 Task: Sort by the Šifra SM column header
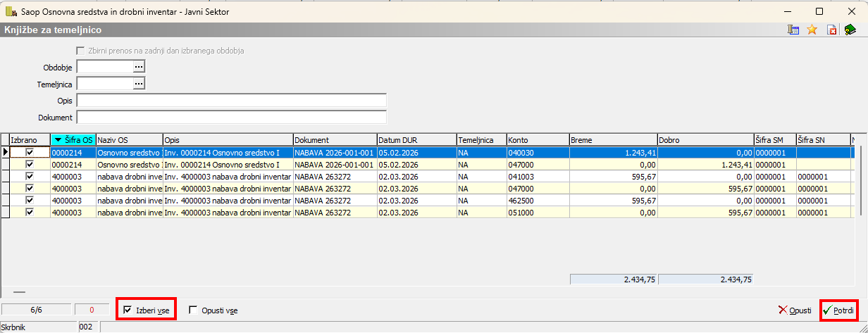(x=774, y=139)
